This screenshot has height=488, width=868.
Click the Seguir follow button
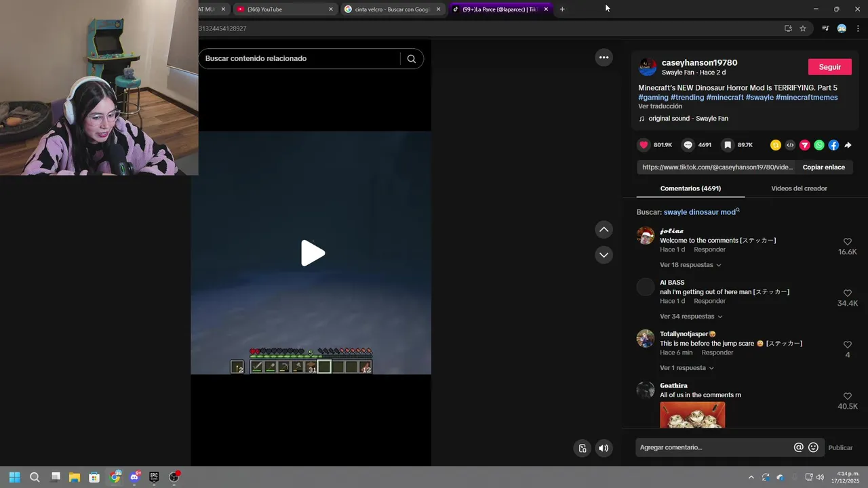(830, 67)
